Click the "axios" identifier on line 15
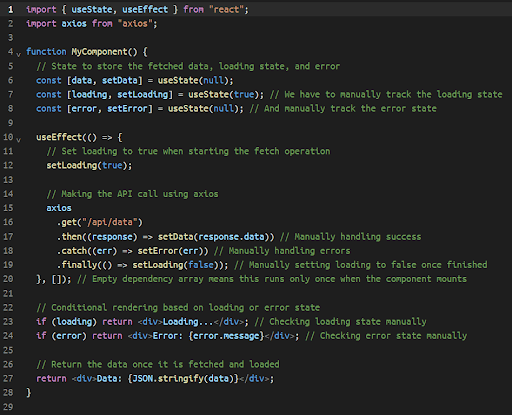This screenshot has height=415, width=512. click(x=59, y=208)
